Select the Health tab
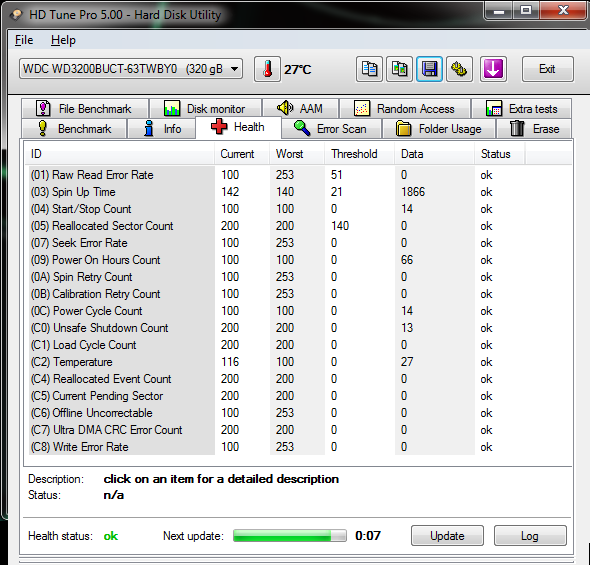 [x=238, y=128]
